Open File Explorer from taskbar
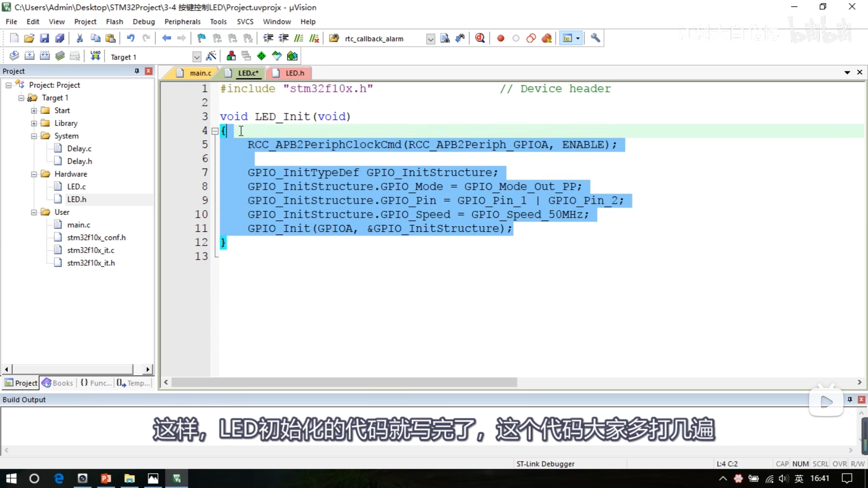 coord(129,479)
